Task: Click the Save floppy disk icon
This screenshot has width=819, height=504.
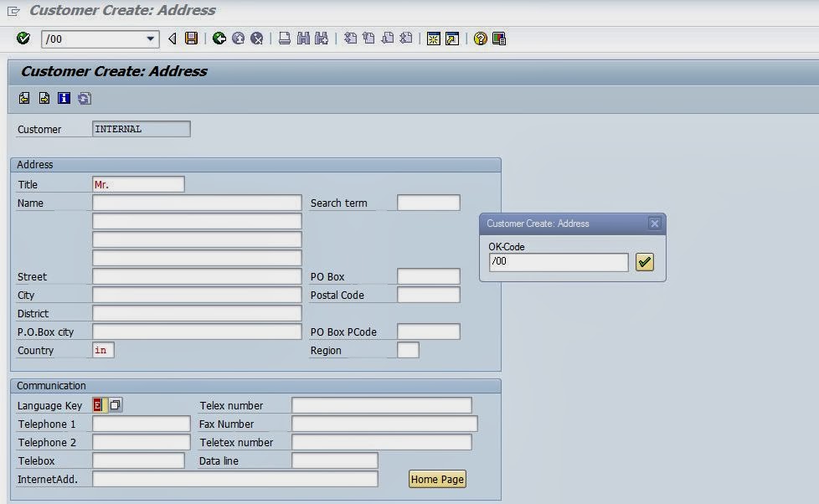Action: coord(192,39)
